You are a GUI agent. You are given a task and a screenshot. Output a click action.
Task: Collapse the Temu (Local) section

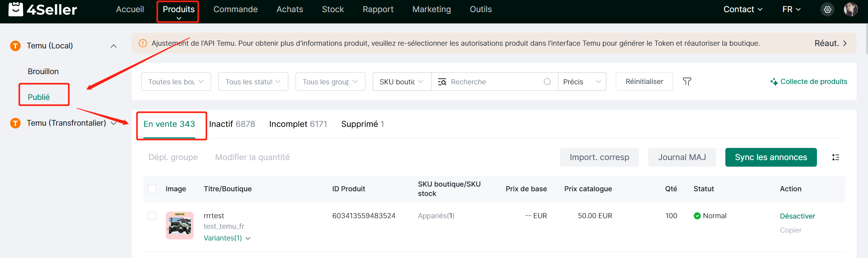coord(113,46)
